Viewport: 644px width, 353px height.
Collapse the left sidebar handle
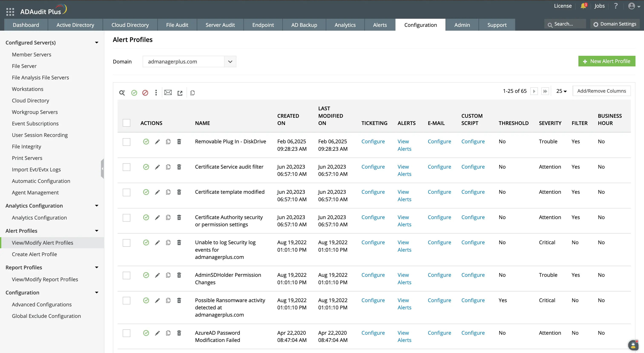click(102, 168)
